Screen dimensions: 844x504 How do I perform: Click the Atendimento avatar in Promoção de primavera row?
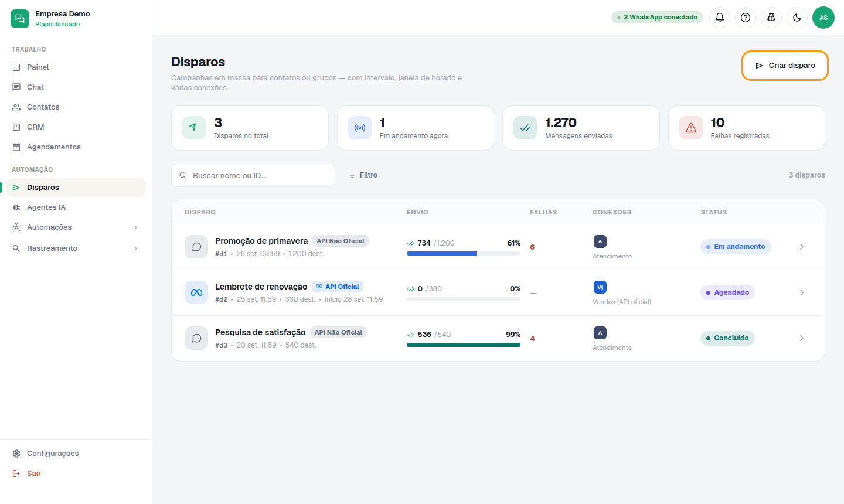[600, 241]
